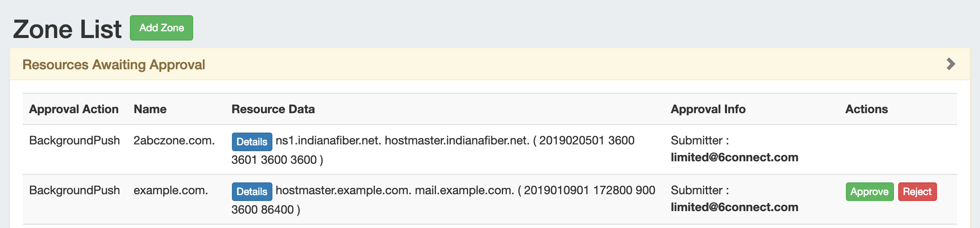Viewport: 980px width, 228px height.
Task: Click the Approval Info column header
Action: click(x=708, y=109)
